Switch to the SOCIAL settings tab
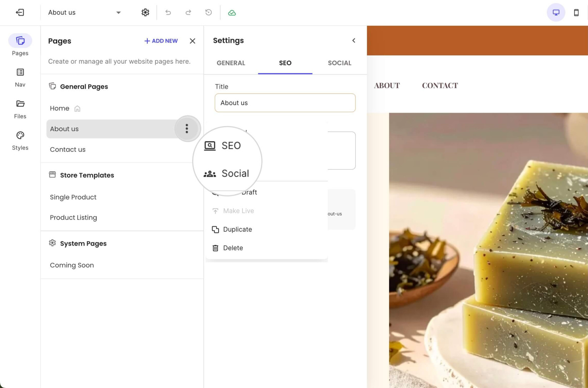The width and height of the screenshot is (588, 388). pos(339,63)
